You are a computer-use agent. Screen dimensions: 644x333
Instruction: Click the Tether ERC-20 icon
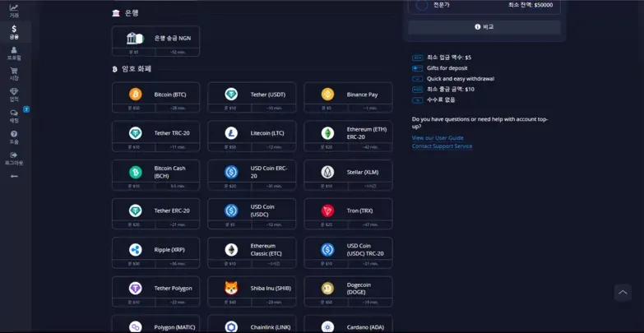136,210
